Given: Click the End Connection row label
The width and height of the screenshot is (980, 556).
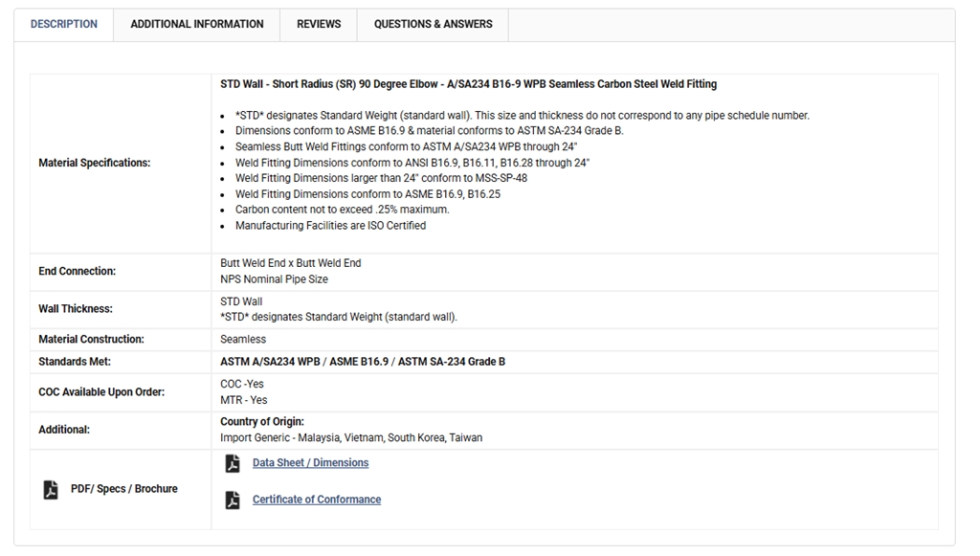Looking at the screenshot, I should tap(77, 271).
